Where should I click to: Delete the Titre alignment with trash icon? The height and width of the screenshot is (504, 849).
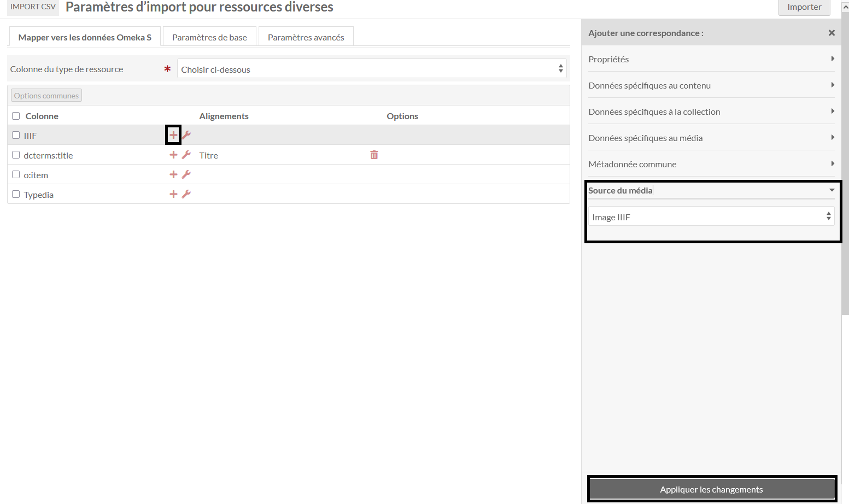tap(374, 155)
